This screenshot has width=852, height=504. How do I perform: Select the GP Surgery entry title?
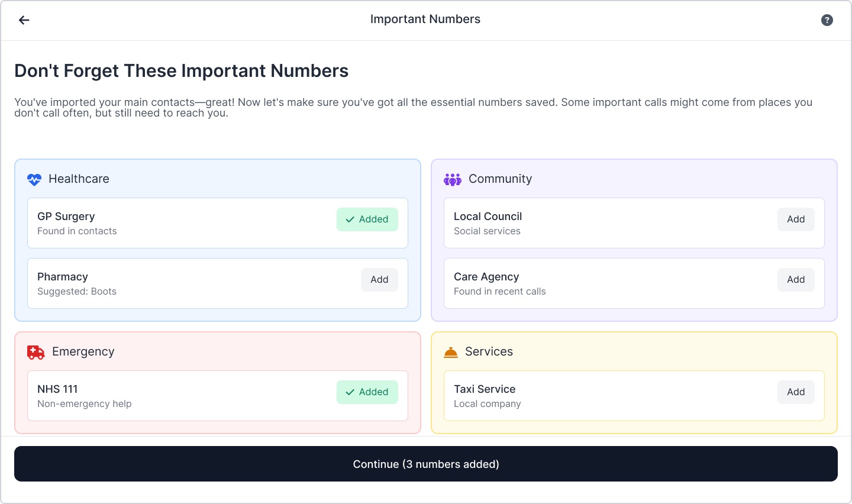tap(66, 217)
